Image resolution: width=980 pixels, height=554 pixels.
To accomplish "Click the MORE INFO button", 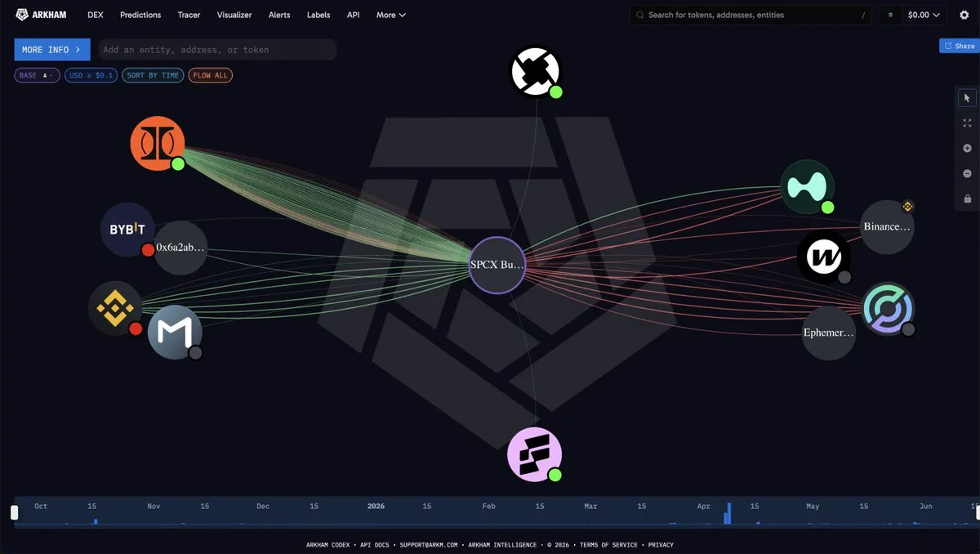I will point(52,50).
